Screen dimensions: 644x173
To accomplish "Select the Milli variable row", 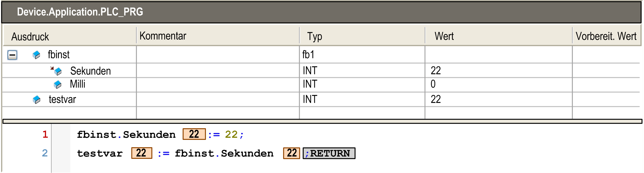I will tap(77, 84).
